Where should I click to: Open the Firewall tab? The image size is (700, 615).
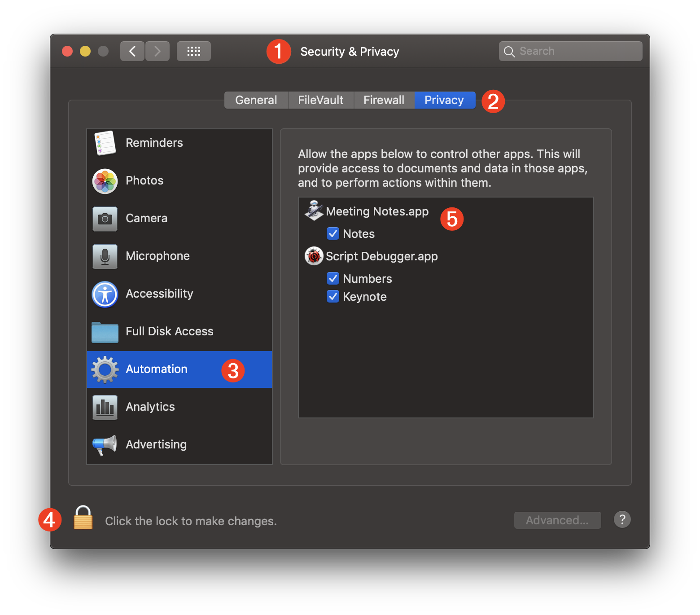click(x=384, y=100)
